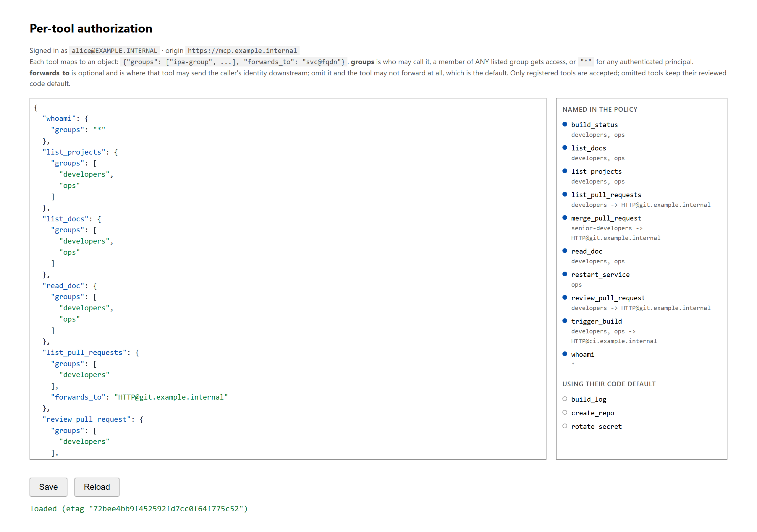Click the loaded etag status message

(x=139, y=509)
